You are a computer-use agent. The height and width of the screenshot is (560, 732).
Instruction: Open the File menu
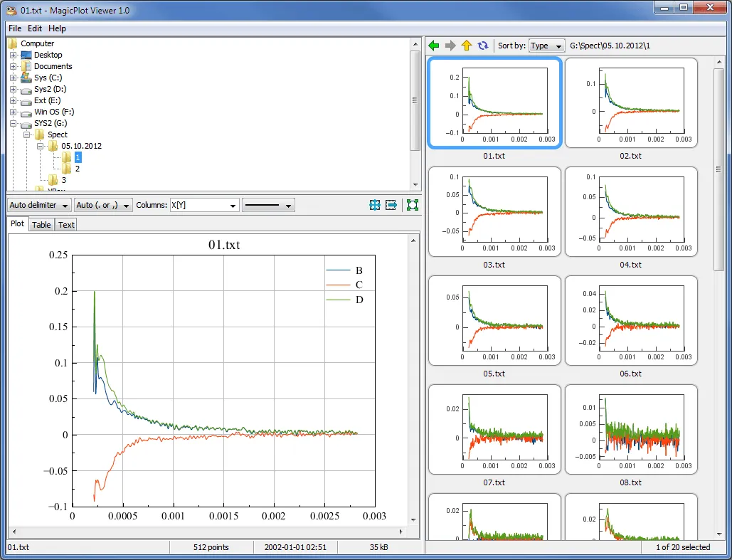14,28
